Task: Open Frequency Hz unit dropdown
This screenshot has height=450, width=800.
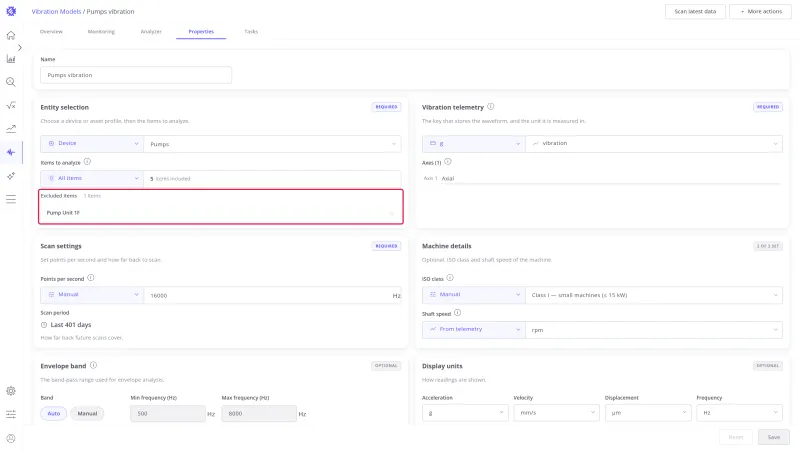Action: [739, 413]
